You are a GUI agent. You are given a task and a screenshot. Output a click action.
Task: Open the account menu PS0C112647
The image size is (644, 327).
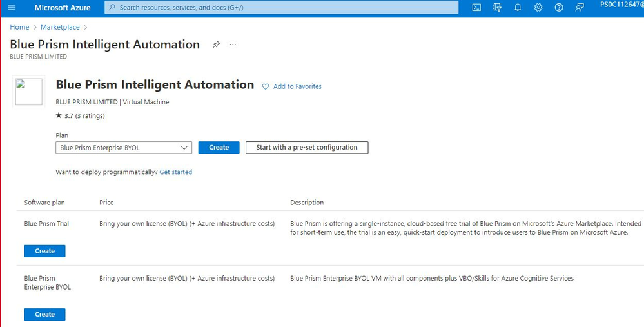pos(622,5)
